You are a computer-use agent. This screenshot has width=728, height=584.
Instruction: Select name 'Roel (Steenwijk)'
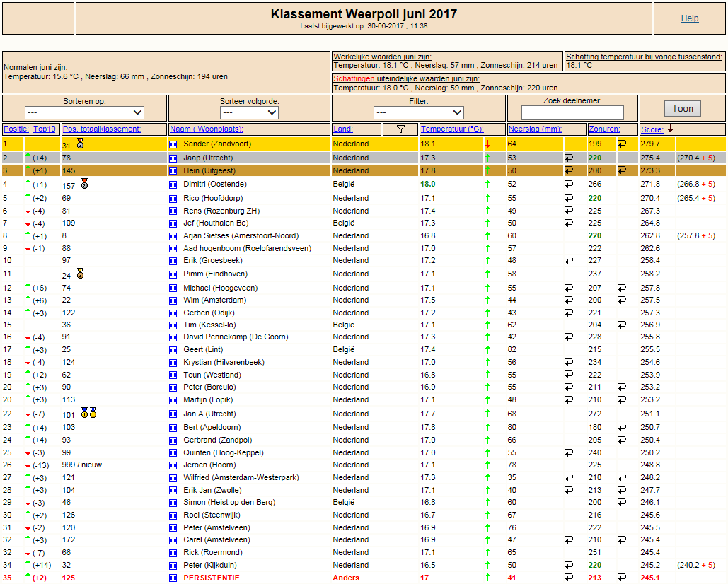212,515
